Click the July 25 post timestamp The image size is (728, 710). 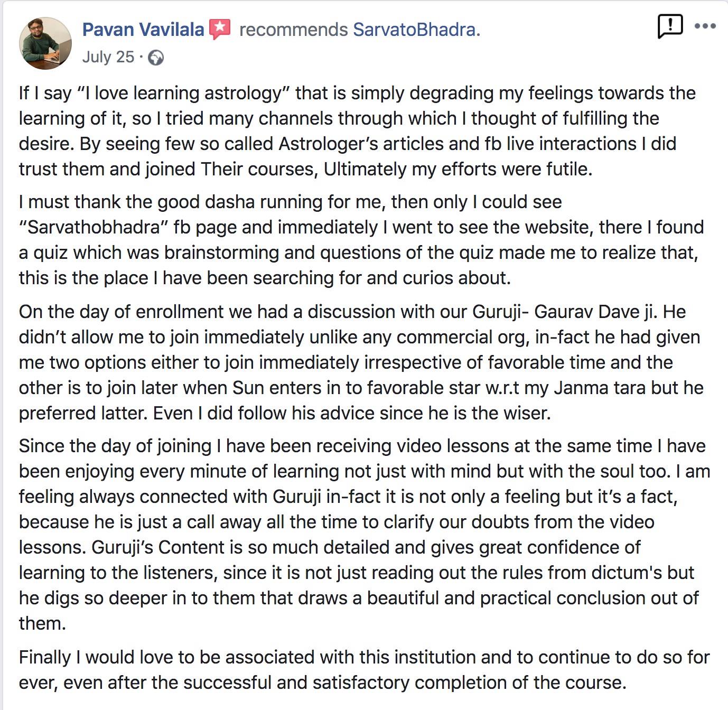pyautogui.click(x=108, y=57)
